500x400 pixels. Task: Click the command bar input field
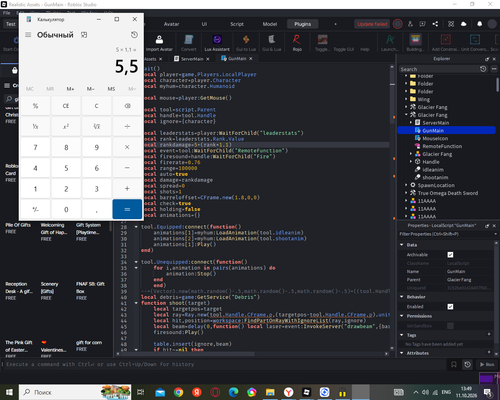[x=223, y=364]
